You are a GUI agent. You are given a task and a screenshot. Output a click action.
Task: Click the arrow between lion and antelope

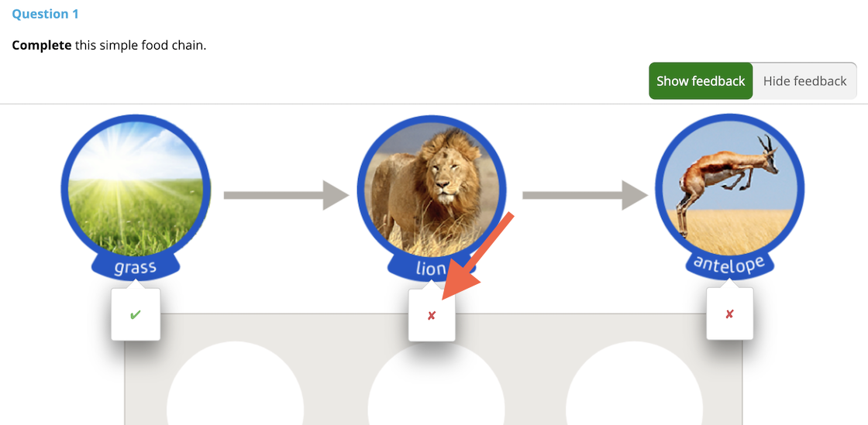[x=585, y=195]
